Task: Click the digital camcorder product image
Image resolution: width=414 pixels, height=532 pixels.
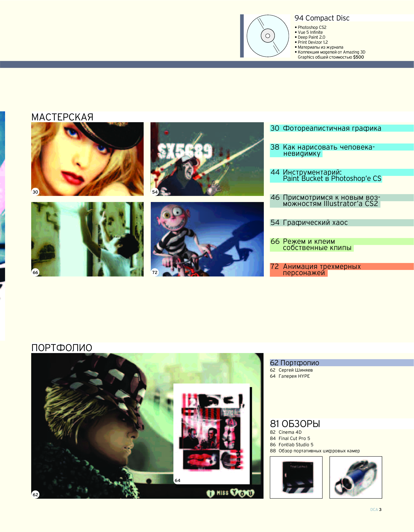Action: tap(356, 477)
